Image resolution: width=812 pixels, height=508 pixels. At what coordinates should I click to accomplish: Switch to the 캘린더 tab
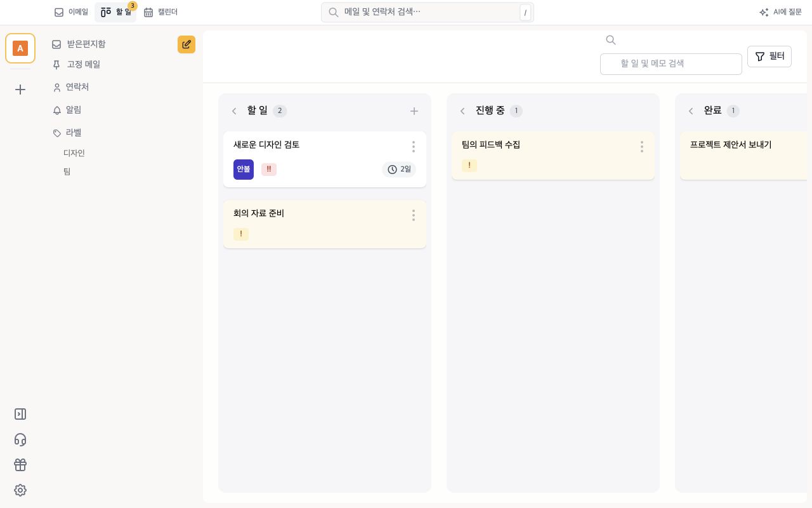tap(160, 12)
